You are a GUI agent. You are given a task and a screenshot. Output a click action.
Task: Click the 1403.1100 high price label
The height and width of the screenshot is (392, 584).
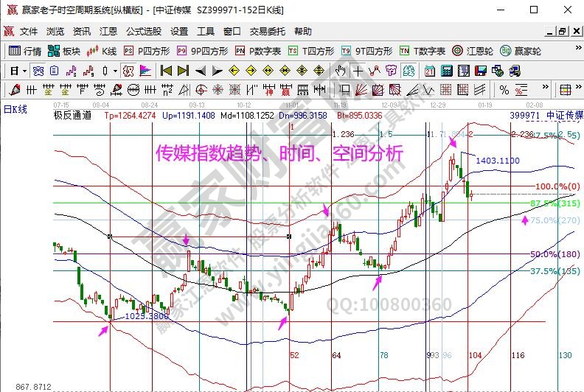498,161
